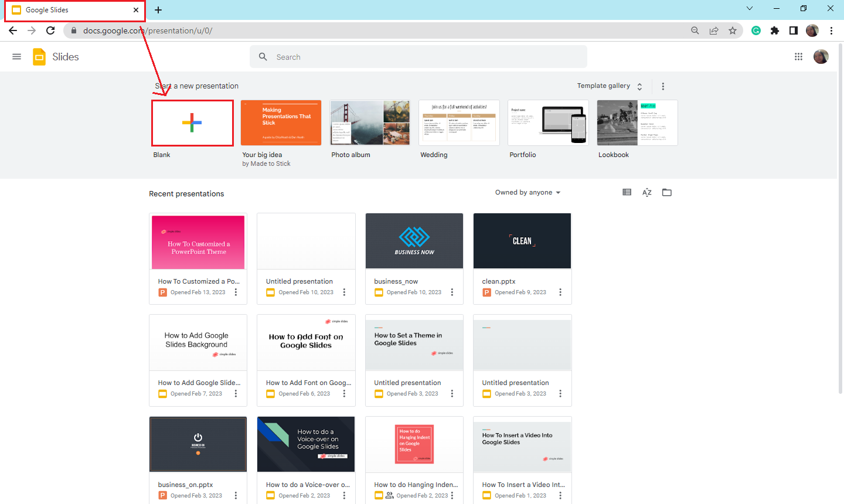The width and height of the screenshot is (844, 504).
Task: Open the CLEAN presentation thumbnail
Action: coord(522,241)
